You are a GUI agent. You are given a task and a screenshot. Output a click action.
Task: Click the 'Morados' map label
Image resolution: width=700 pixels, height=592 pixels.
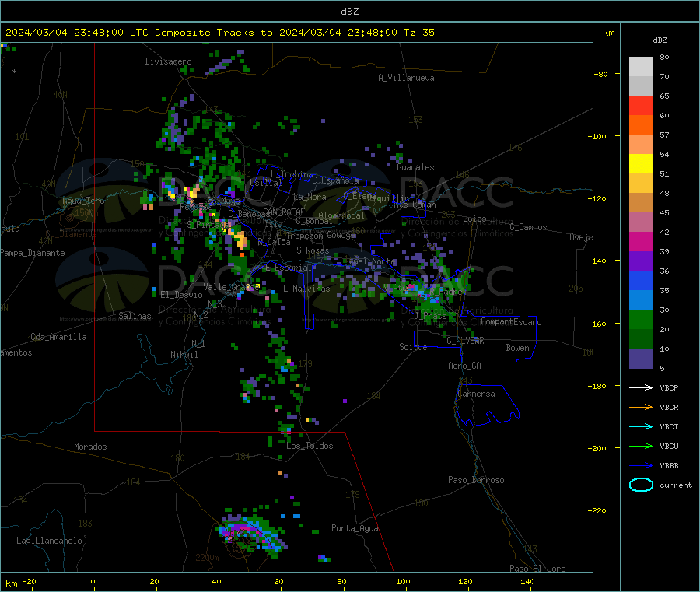click(x=90, y=447)
